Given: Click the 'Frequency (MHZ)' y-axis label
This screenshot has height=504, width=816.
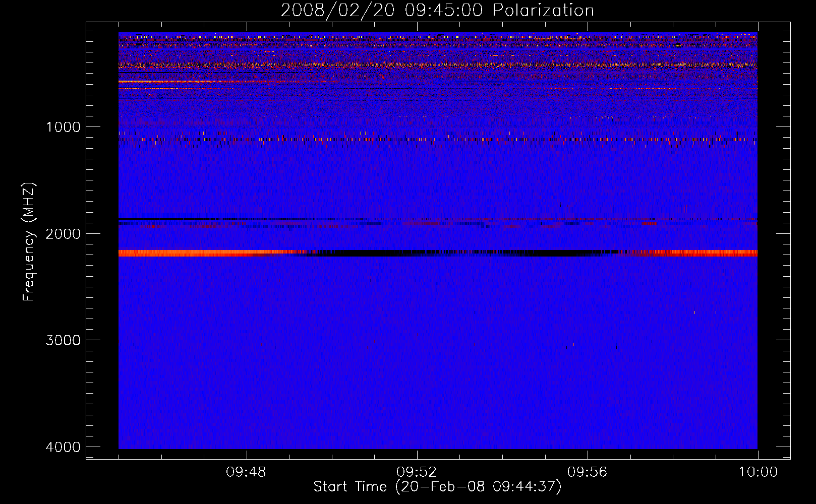Looking at the screenshot, I should 29,242.
